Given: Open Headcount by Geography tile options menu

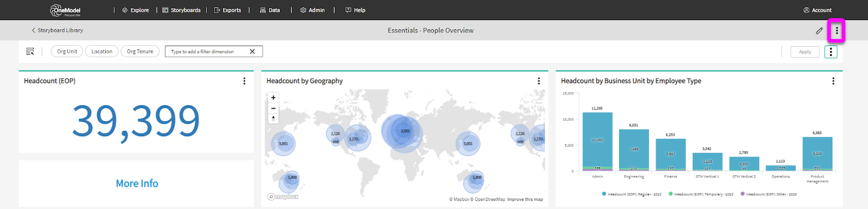Looking at the screenshot, I should tap(539, 81).
